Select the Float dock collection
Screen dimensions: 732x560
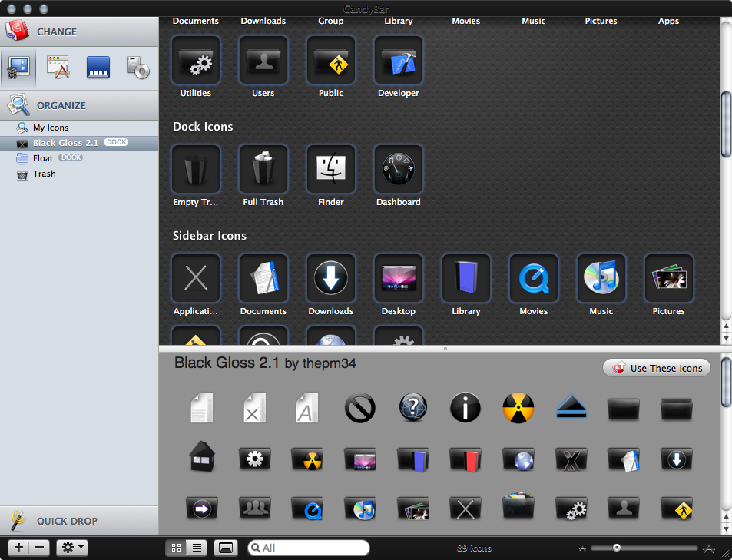click(x=79, y=158)
